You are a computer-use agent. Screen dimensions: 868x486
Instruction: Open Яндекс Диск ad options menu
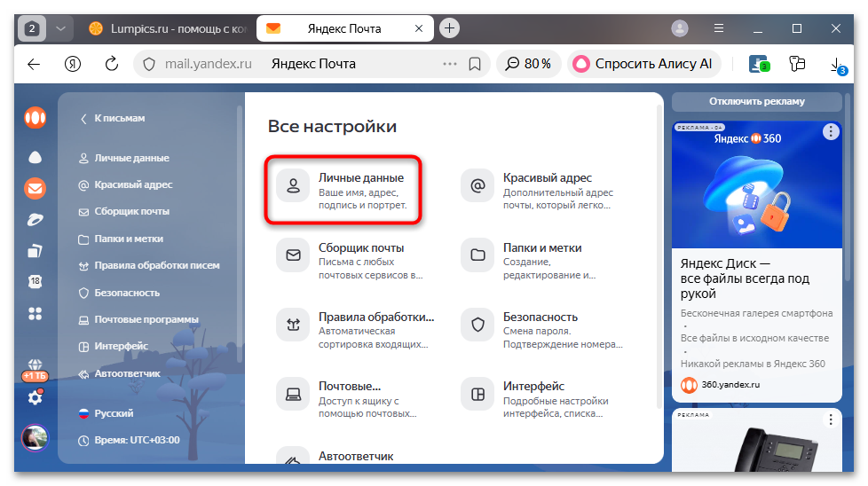click(x=831, y=131)
